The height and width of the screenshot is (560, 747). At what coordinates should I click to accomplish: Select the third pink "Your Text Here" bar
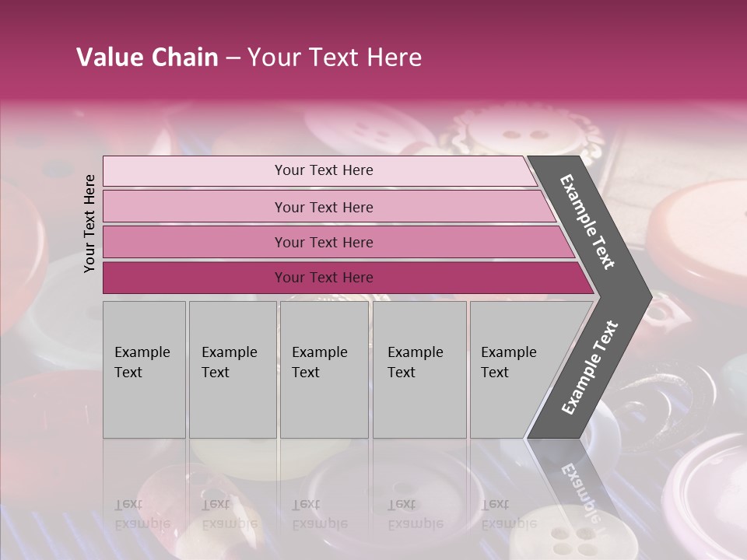(x=324, y=242)
